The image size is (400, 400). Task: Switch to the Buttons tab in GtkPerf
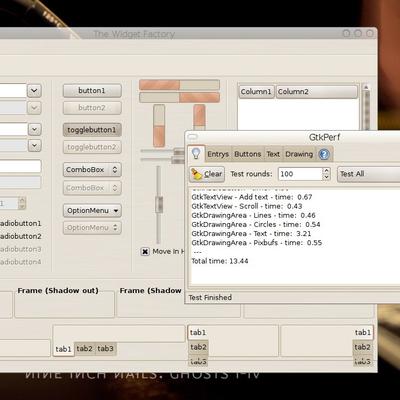pos(247,154)
